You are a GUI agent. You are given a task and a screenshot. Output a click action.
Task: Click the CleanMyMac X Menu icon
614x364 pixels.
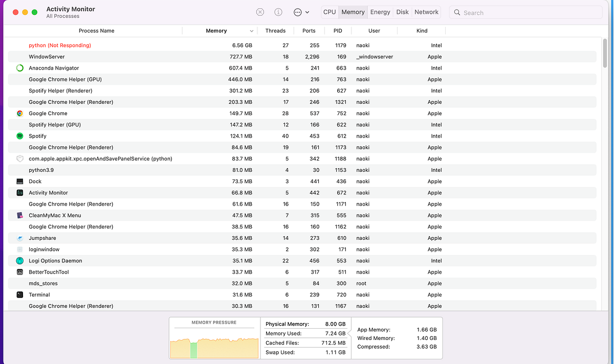pos(20,215)
